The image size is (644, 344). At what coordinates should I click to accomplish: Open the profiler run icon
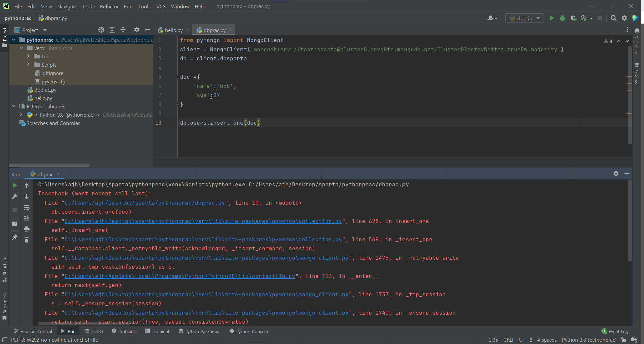pos(584,18)
